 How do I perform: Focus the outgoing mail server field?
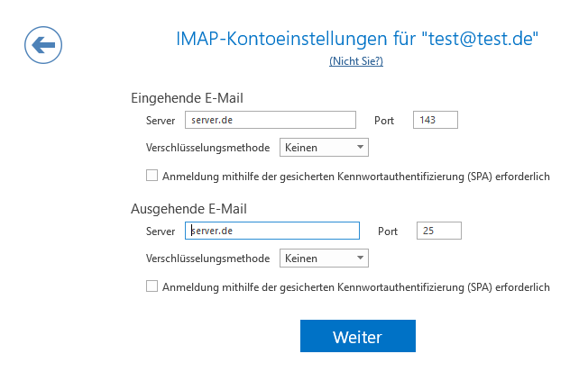click(271, 231)
